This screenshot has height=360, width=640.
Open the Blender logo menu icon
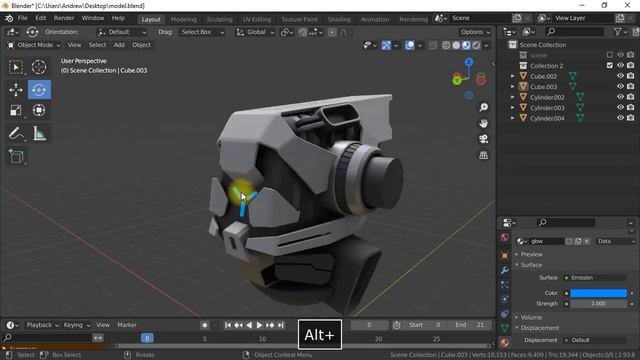click(9, 18)
